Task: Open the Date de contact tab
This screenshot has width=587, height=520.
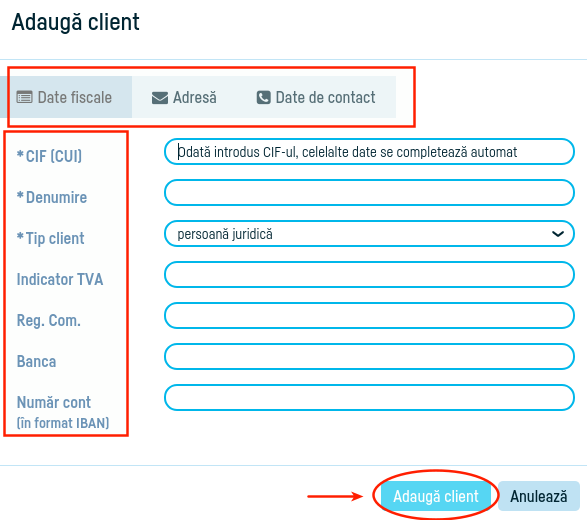Action: click(x=316, y=97)
